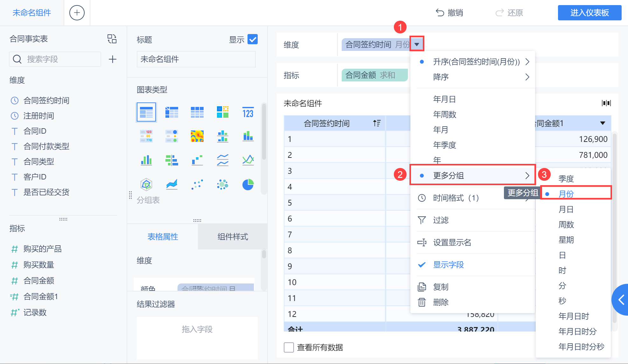Viewport: 628px width, 364px height.
Task: Click the 撤销 undo button
Action: coord(449,13)
